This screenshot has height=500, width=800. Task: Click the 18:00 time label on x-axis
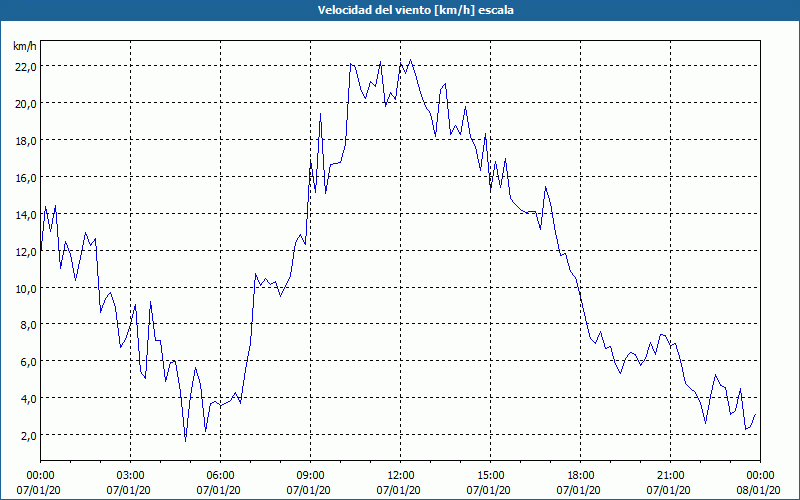point(581,476)
